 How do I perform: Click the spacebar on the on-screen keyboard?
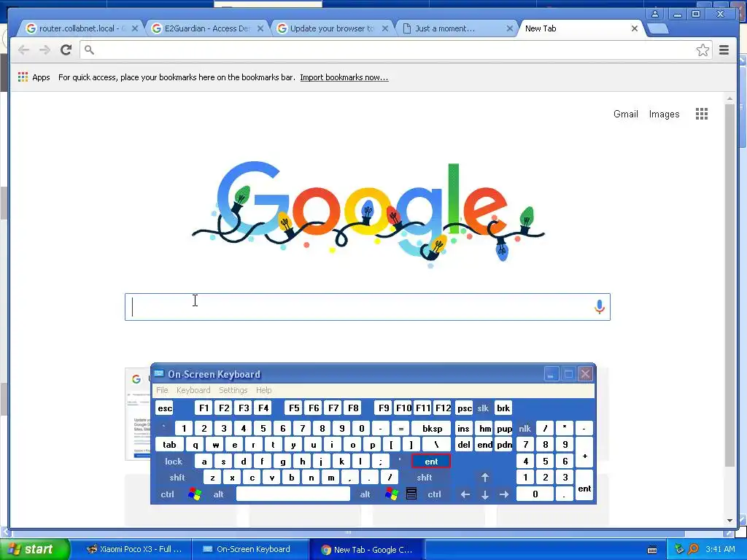coord(293,494)
